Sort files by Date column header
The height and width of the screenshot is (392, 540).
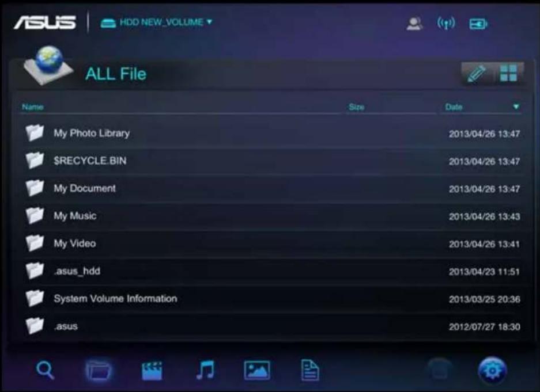pos(454,107)
